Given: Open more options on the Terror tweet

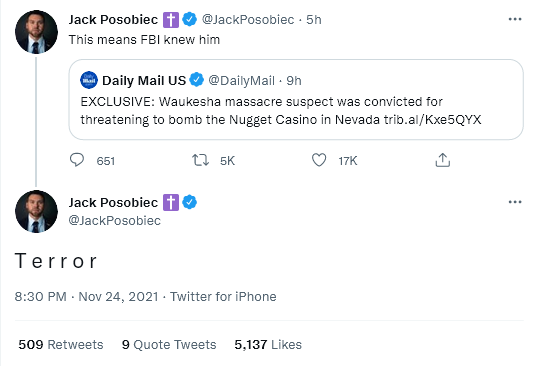Looking at the screenshot, I should (515, 202).
